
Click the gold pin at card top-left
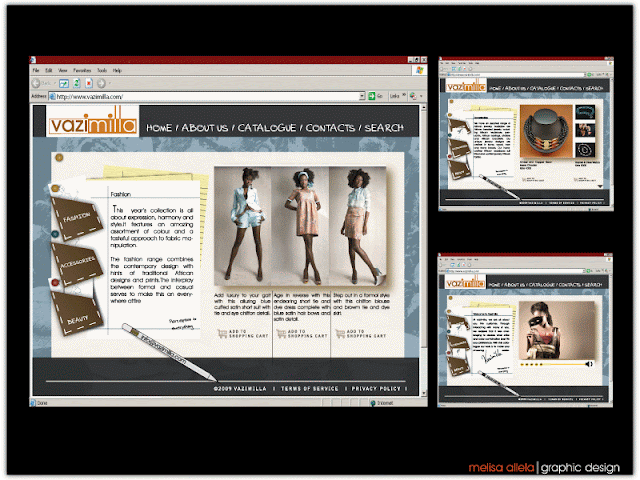tap(59, 158)
